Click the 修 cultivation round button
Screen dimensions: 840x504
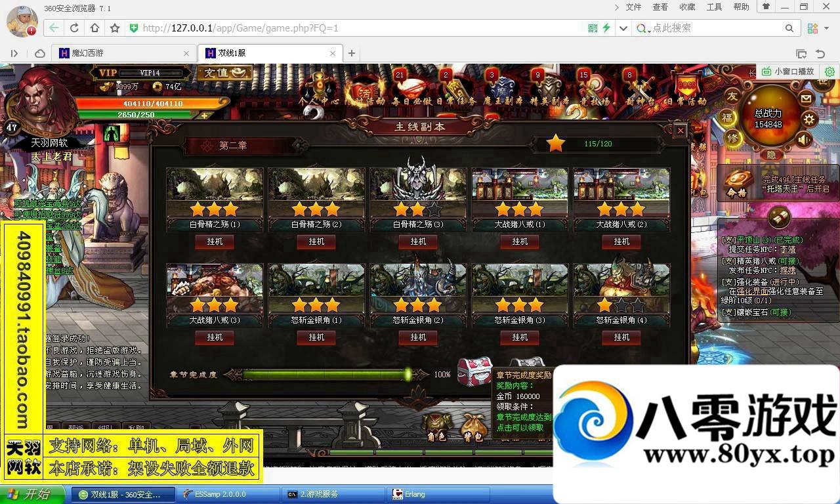pyautogui.click(x=734, y=138)
